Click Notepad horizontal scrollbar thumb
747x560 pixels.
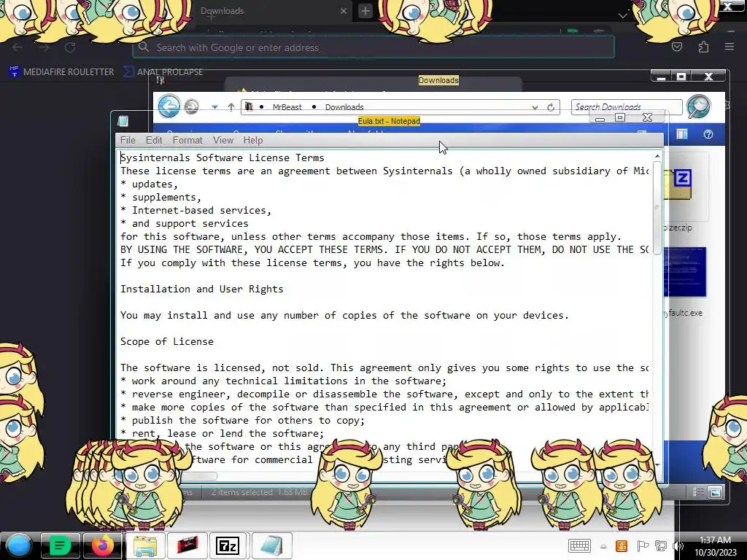(x=200, y=475)
